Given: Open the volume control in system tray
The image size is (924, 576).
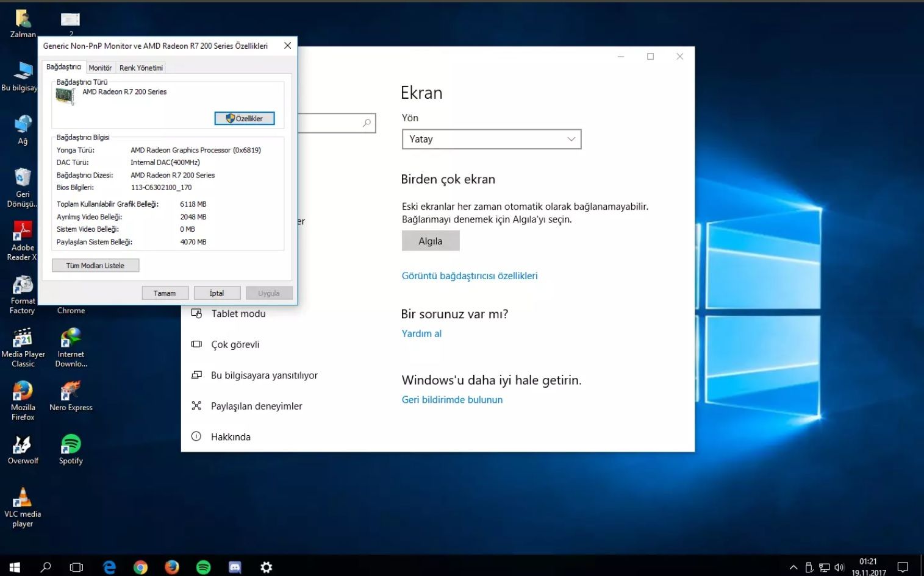Looking at the screenshot, I should [x=839, y=567].
